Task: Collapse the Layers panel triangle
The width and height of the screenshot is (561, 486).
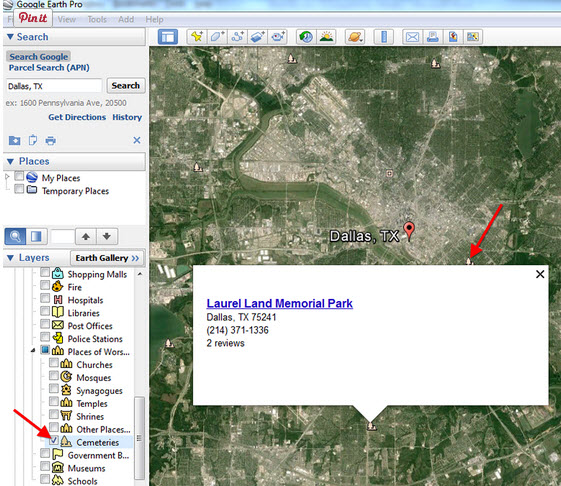Action: [x=10, y=258]
